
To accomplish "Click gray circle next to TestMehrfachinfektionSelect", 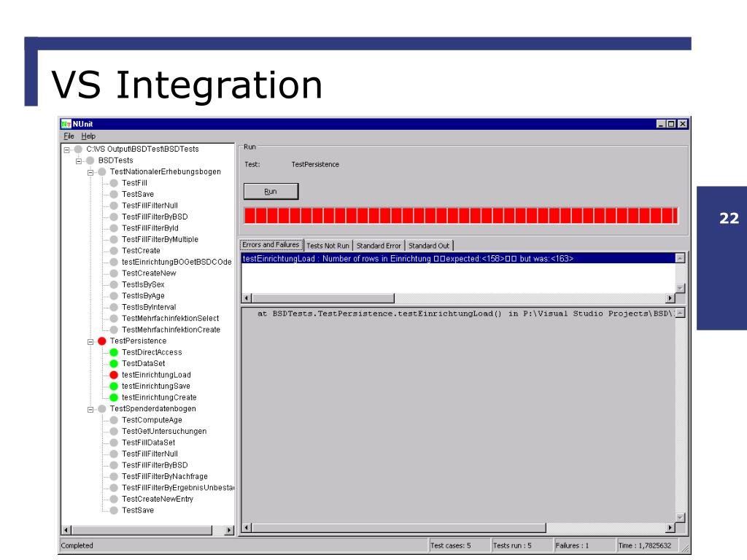I will click(114, 318).
